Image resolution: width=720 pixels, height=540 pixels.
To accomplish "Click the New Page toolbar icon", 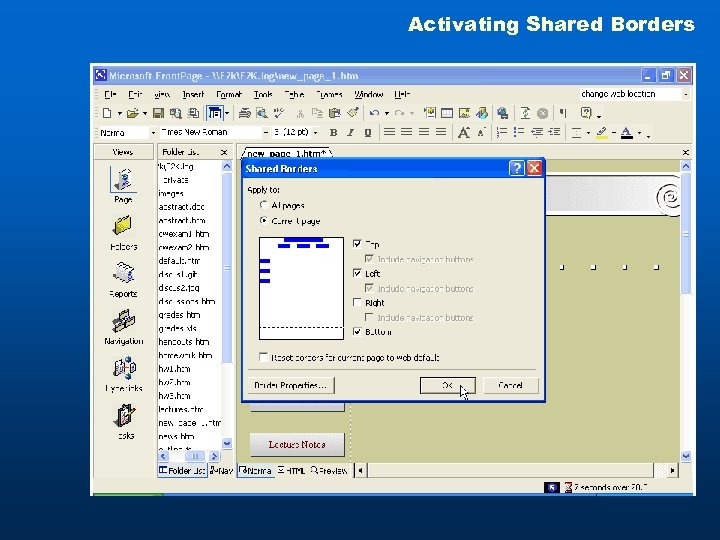I will coord(107,113).
